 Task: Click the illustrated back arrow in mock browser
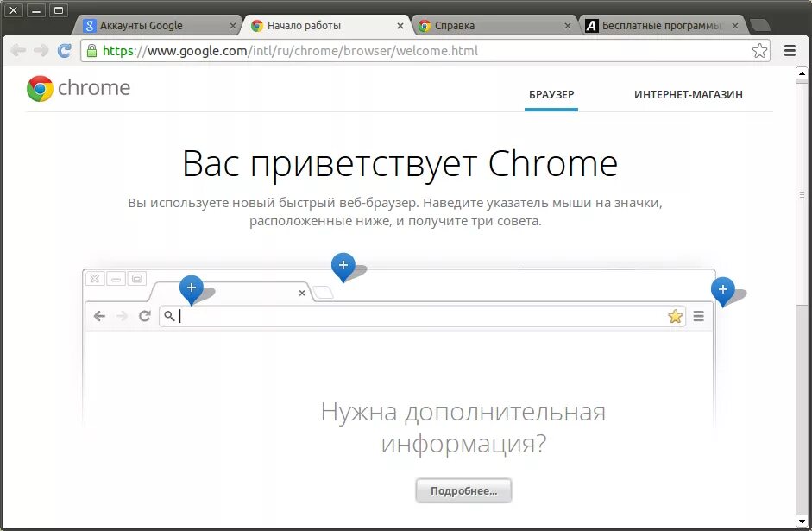[99, 316]
